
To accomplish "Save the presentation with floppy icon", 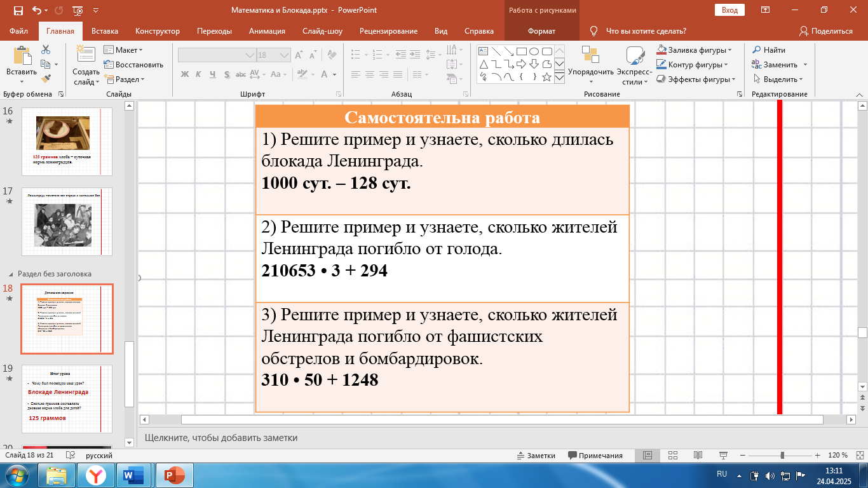I will pos(18,10).
